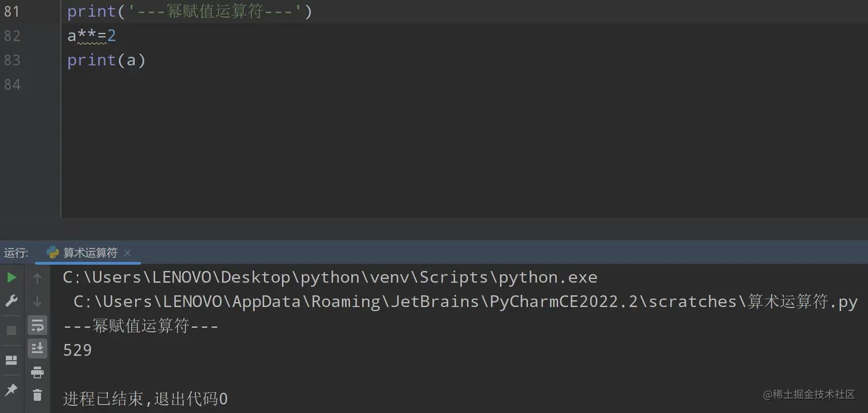868x413 pixels.
Task: Click line number 82 in gutter
Action: 12,36
